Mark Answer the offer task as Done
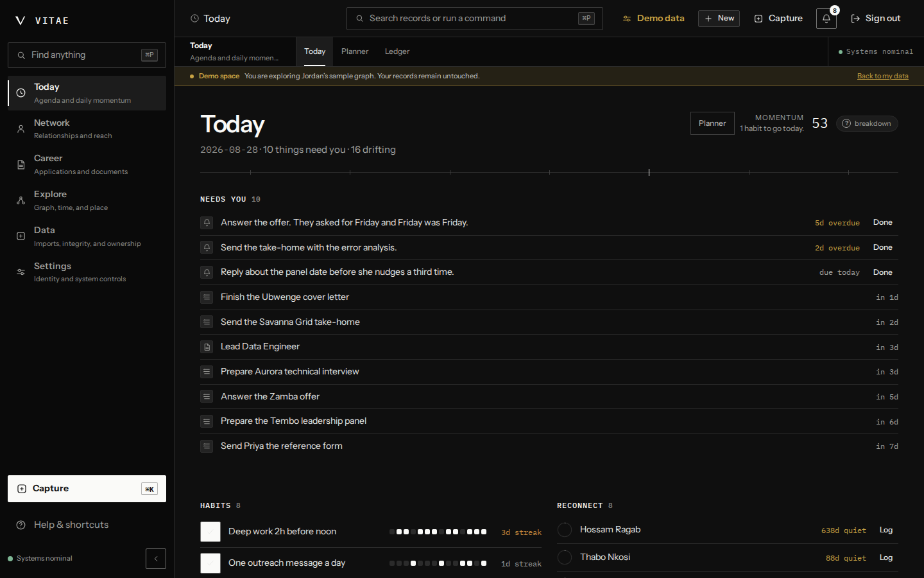 coord(883,222)
